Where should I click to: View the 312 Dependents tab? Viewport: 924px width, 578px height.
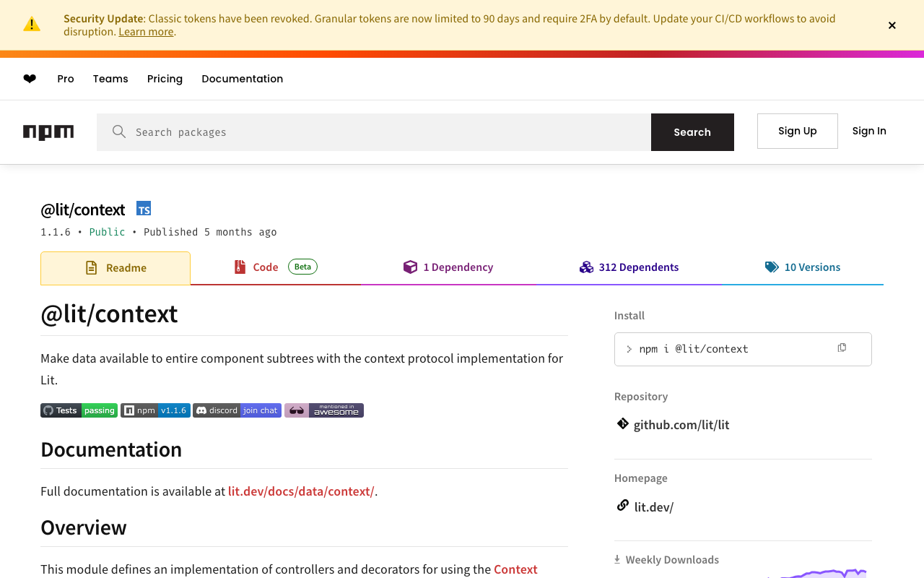click(629, 267)
